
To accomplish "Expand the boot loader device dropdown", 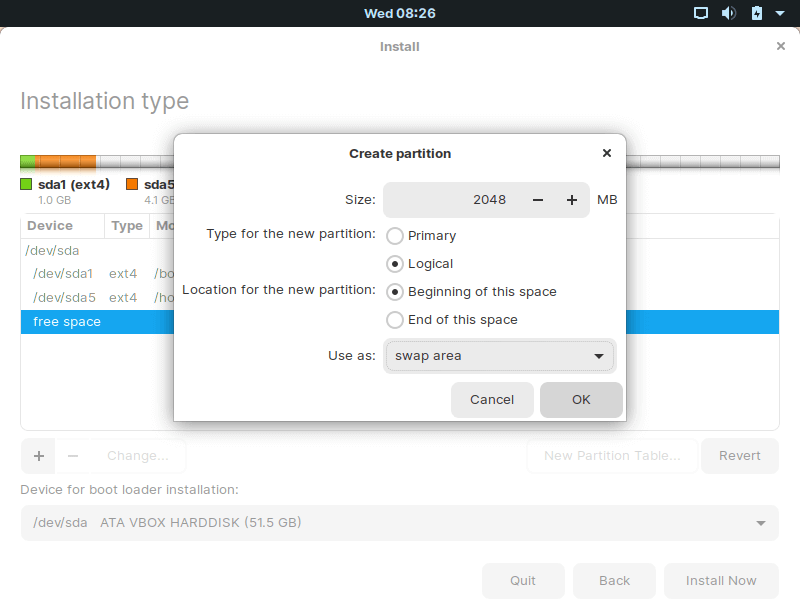I will tap(399, 522).
